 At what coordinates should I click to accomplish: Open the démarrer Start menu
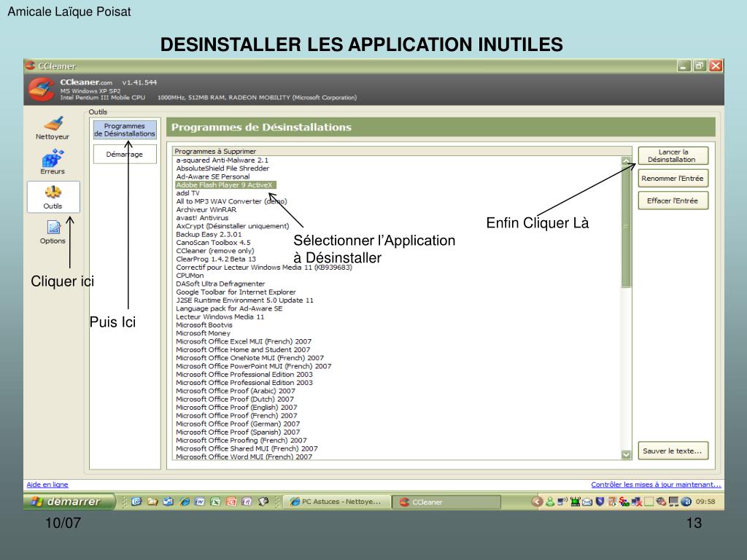pyautogui.click(x=69, y=502)
